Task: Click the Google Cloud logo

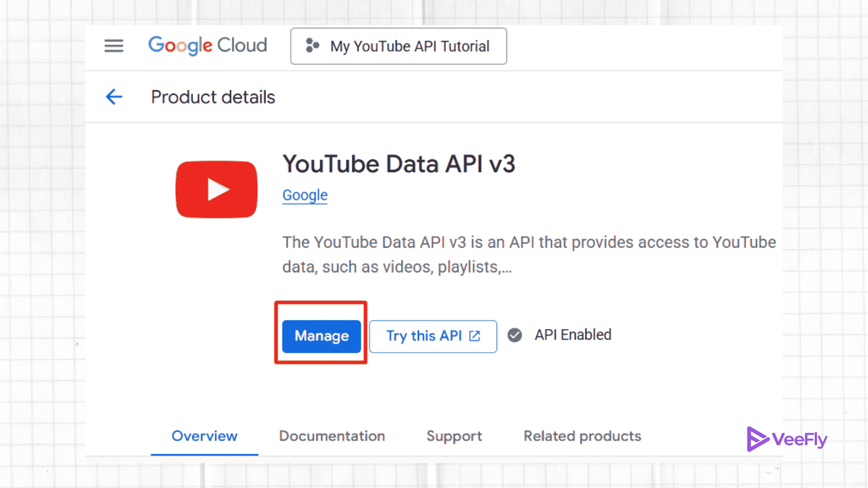Action: point(208,45)
